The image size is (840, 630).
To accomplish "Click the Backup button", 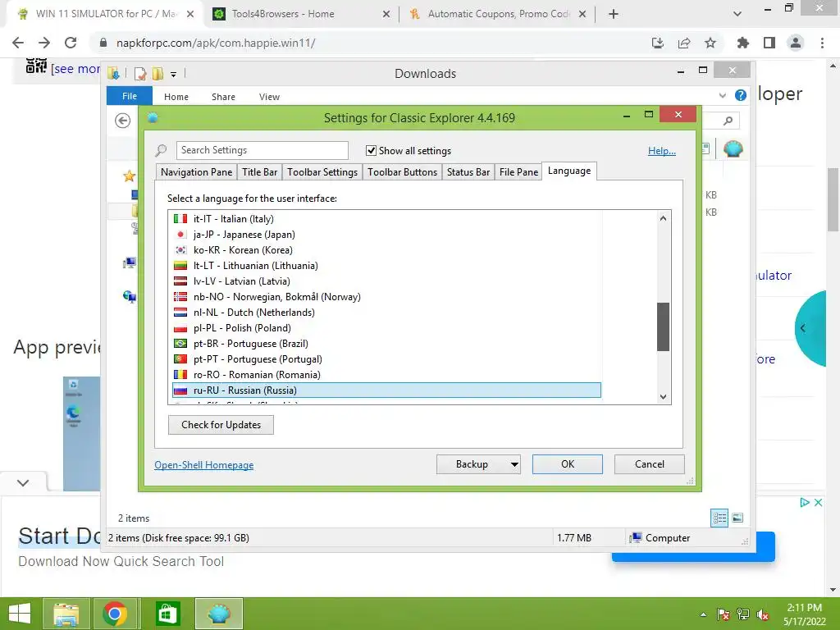I will tap(472, 464).
